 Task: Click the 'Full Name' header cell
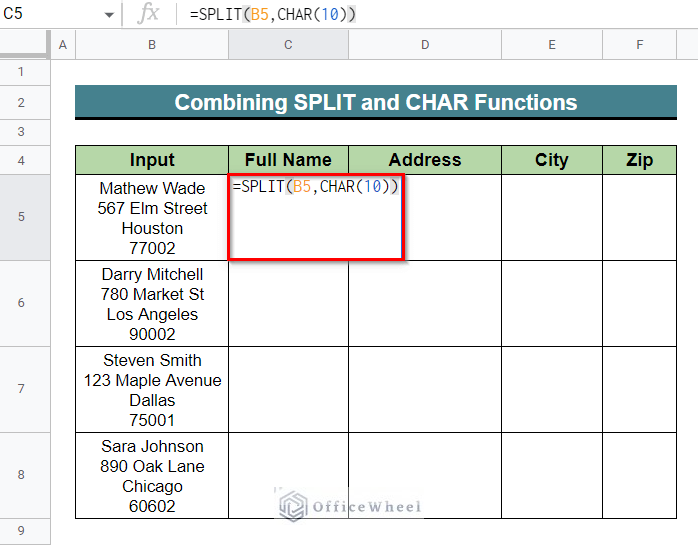pos(288,160)
